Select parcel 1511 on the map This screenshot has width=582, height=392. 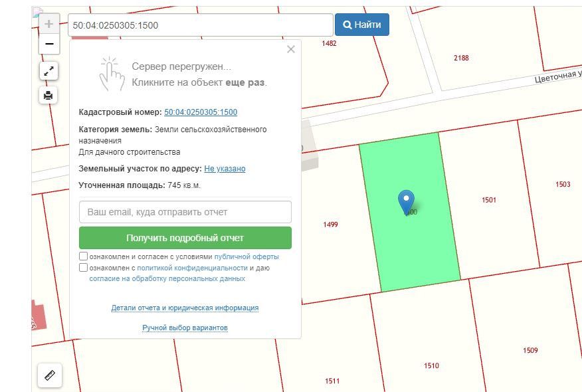pyautogui.click(x=332, y=381)
